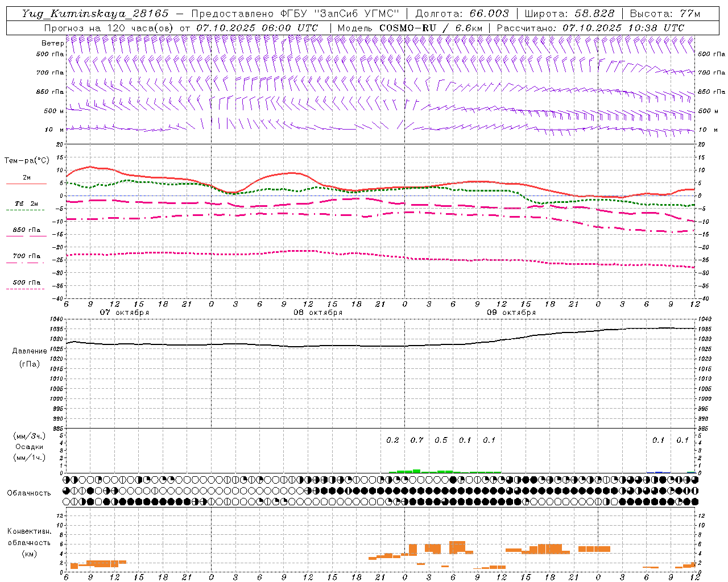Click the red 2м temperature legend line

coord(26,184)
